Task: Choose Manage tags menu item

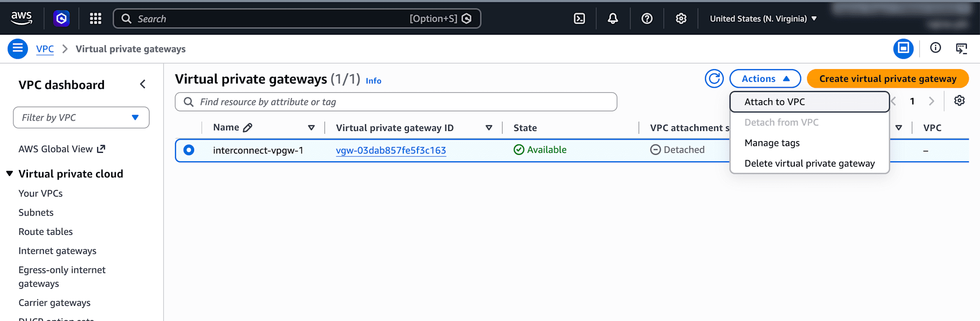Action: pos(809,143)
